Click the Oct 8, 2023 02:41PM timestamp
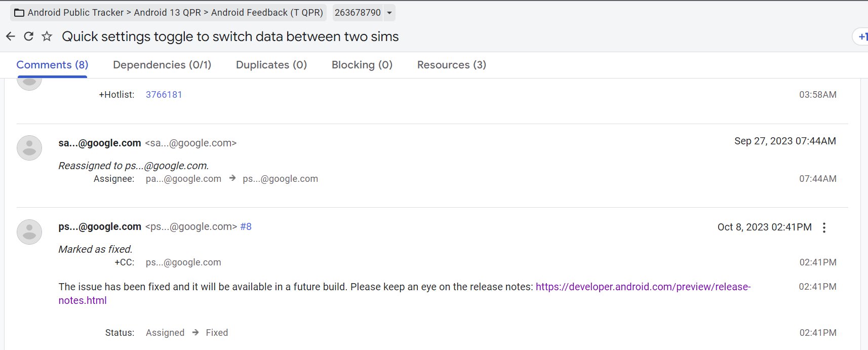868x350 pixels. pos(764,227)
